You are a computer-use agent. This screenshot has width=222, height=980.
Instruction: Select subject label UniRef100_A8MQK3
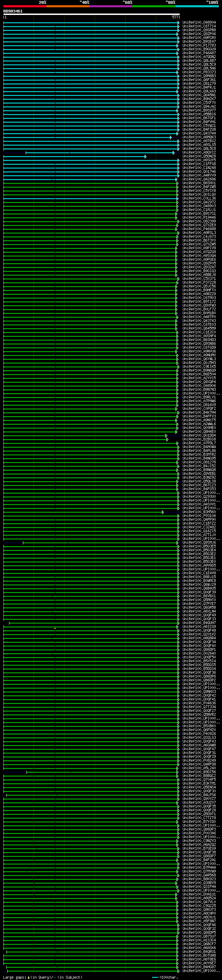[x=199, y=137]
